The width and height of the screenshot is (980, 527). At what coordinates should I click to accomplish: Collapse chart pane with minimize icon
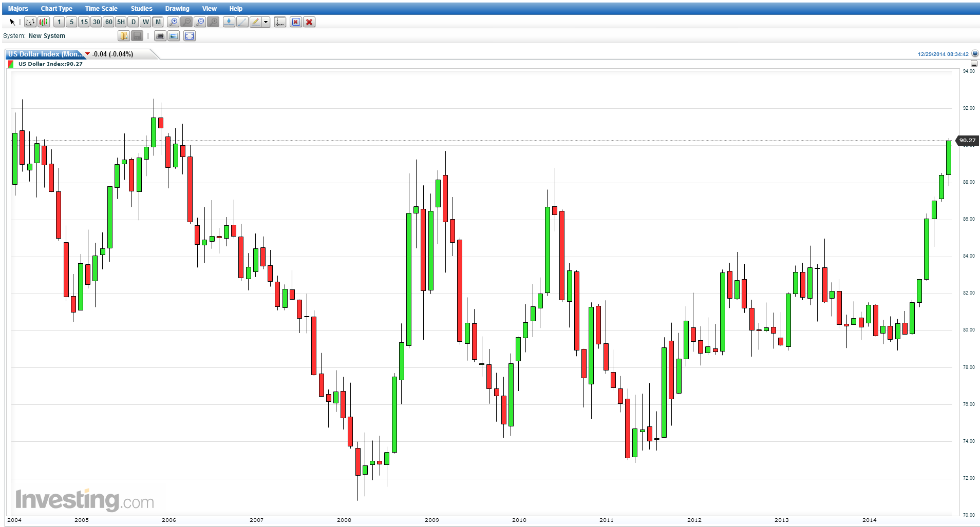pyautogui.click(x=974, y=64)
